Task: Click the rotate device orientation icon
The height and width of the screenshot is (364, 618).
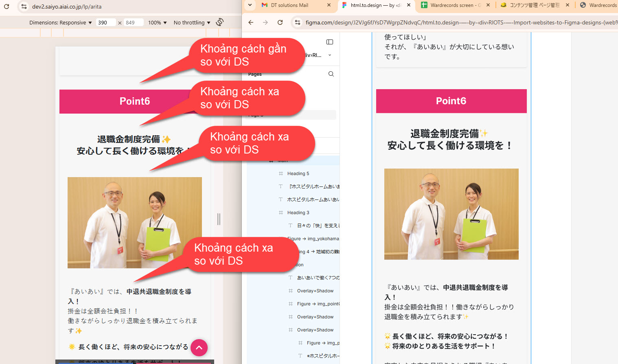Action: pos(220,22)
